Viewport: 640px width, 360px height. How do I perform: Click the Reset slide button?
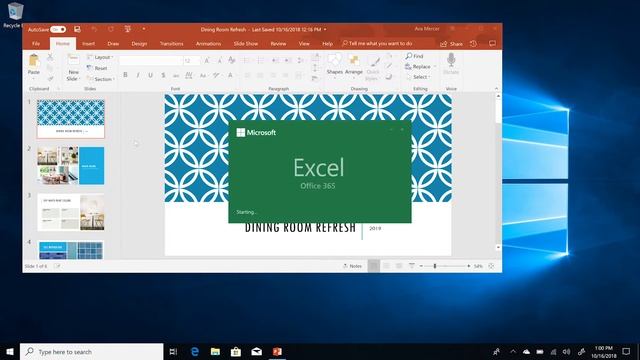coord(97,68)
